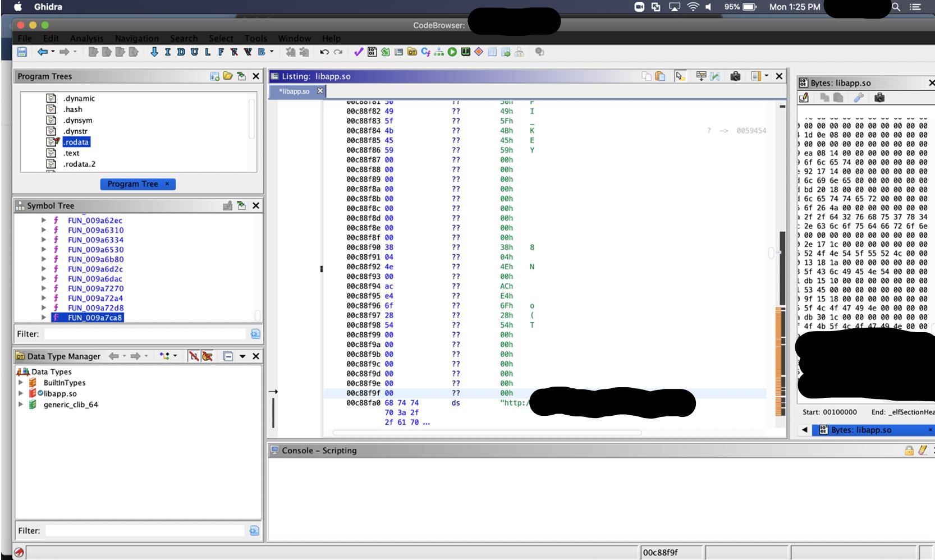935x560 pixels.
Task: Expand FUN_009a6b80 in Symbol Tree
Action: 44,259
